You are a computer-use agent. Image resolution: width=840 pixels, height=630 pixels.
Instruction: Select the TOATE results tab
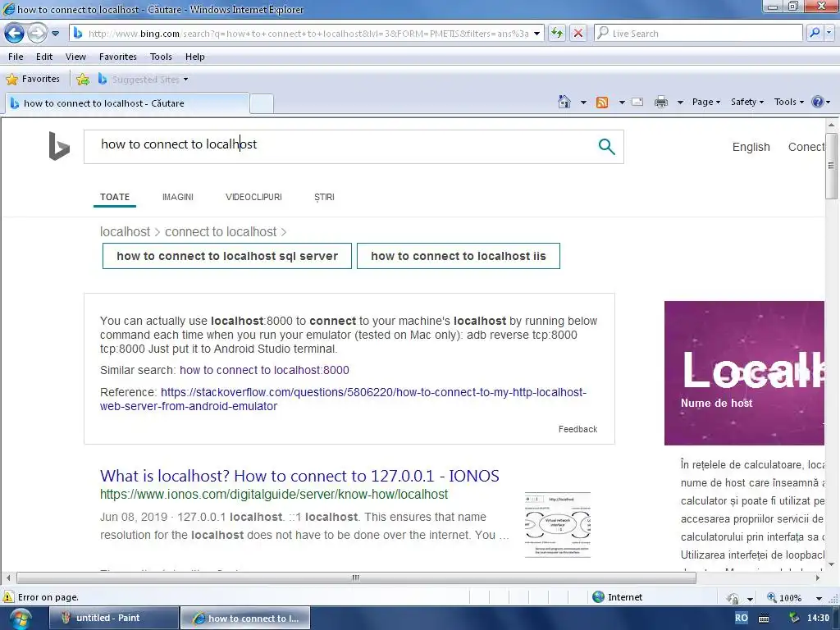tap(115, 197)
